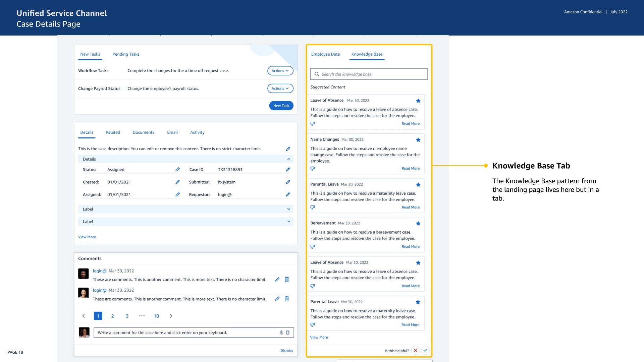Click the attachment document icon in comment box
The image size is (644, 362).
coord(287,333)
